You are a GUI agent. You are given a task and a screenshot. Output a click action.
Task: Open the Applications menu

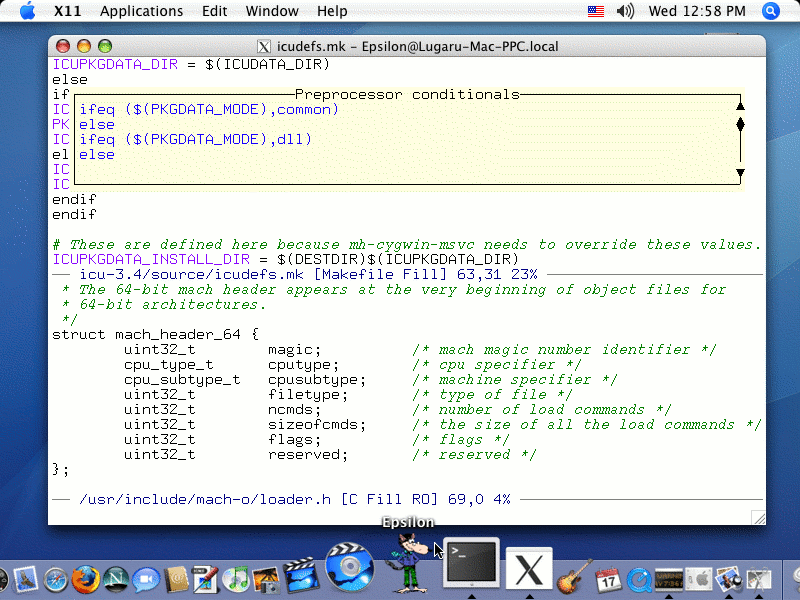click(x=141, y=11)
